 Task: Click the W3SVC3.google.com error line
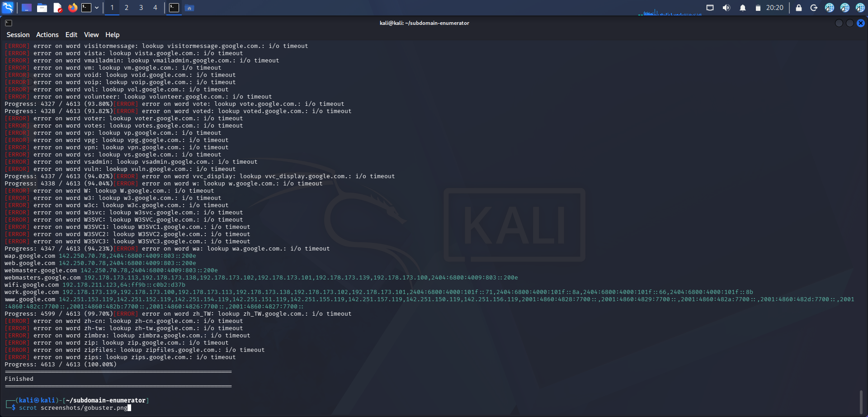127,242
